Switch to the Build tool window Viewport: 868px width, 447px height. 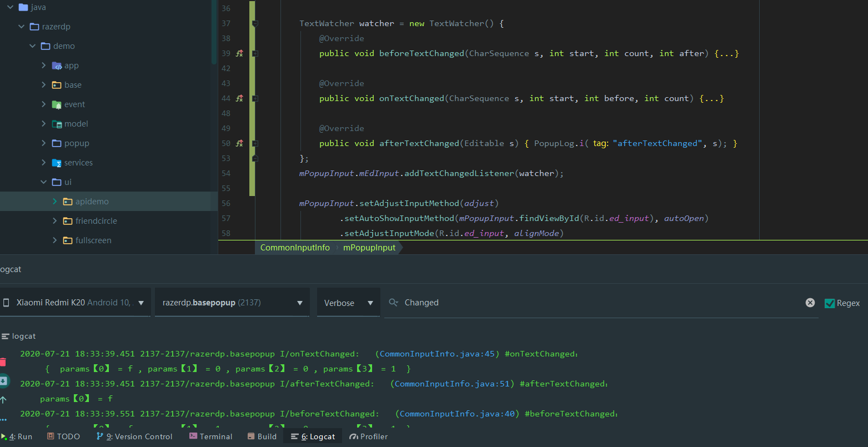(x=262, y=436)
